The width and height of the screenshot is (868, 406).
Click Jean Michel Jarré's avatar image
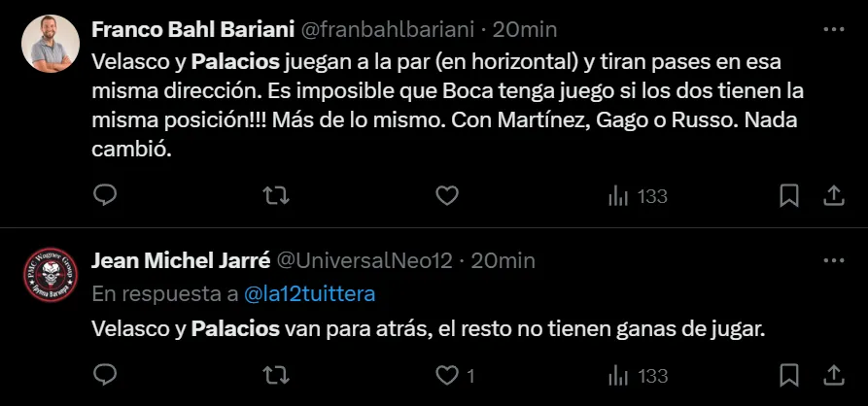pos(51,275)
